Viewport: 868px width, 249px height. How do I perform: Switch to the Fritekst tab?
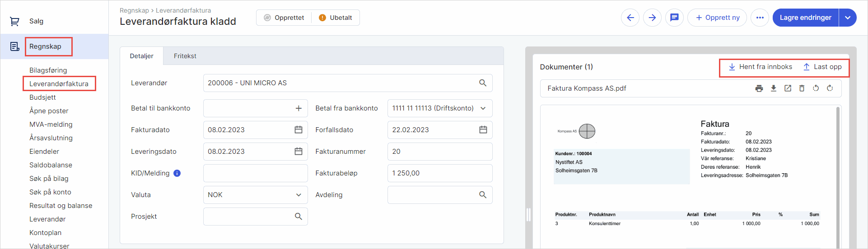185,56
